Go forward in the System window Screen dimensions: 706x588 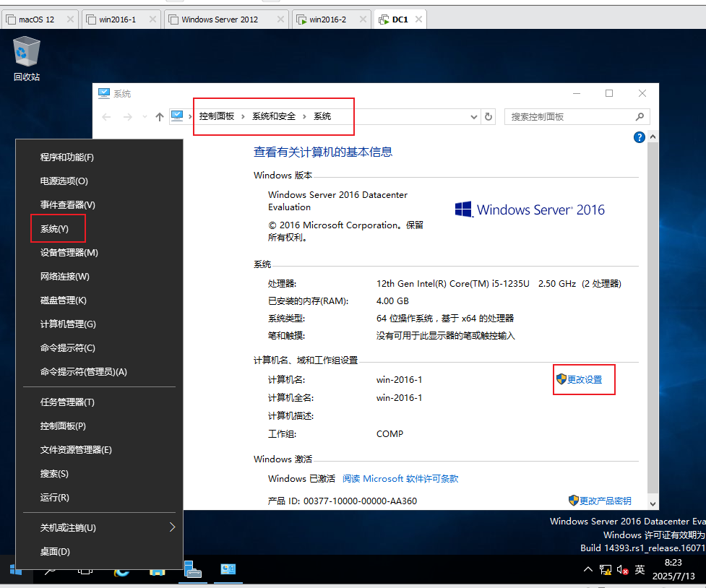[128, 117]
